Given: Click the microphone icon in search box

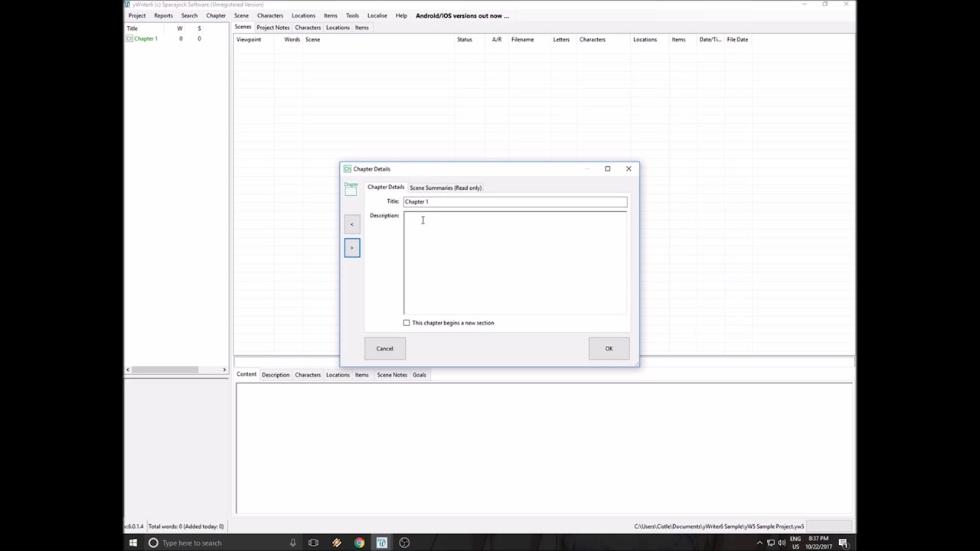Looking at the screenshot, I should [292, 543].
